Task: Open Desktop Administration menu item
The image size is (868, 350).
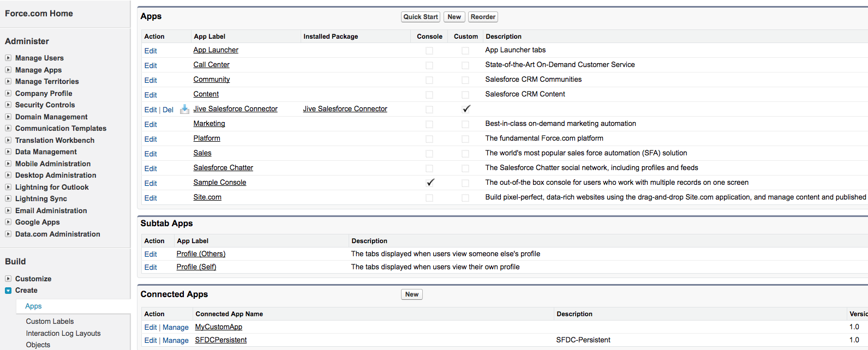Action: [x=56, y=175]
